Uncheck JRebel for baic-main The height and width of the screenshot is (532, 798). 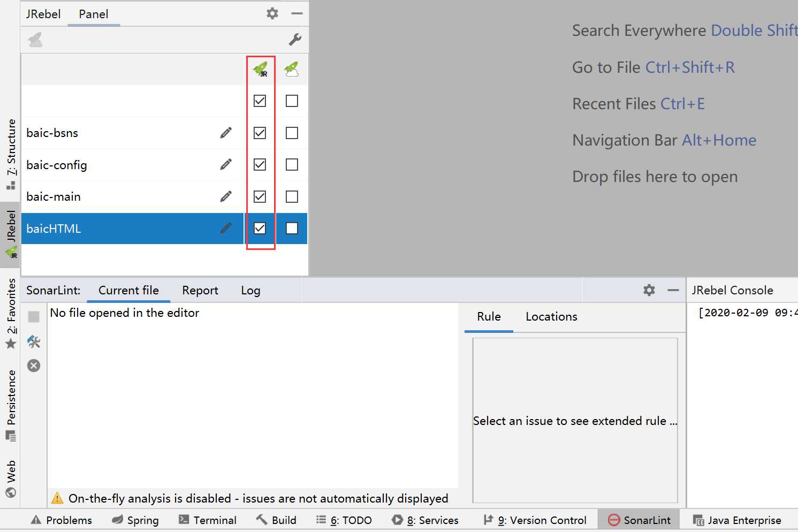tap(260, 196)
